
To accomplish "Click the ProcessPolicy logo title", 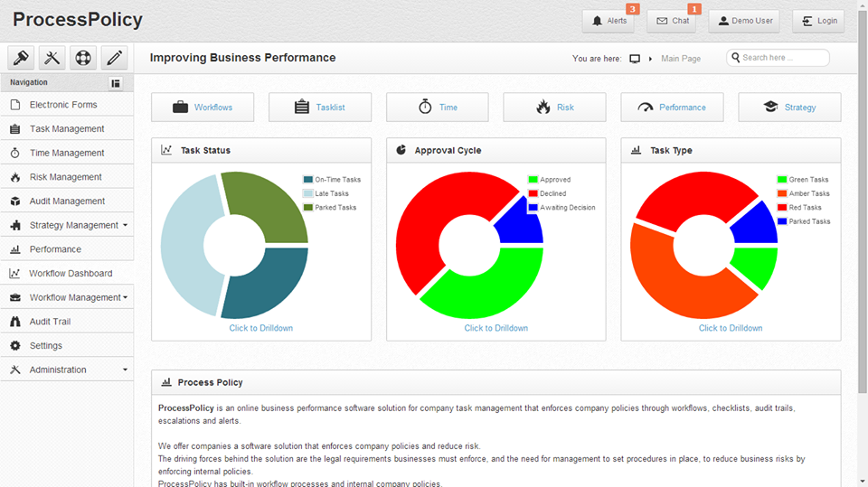I will (78, 20).
